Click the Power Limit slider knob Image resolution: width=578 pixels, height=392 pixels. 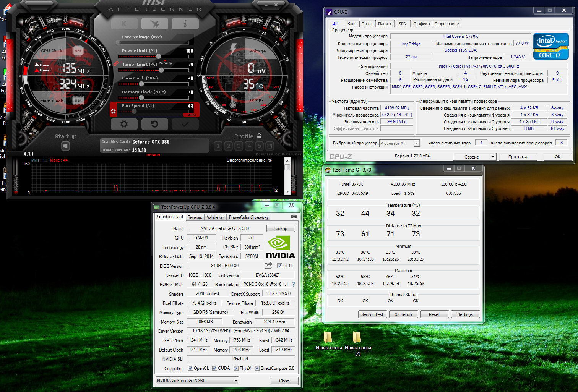pos(158,56)
